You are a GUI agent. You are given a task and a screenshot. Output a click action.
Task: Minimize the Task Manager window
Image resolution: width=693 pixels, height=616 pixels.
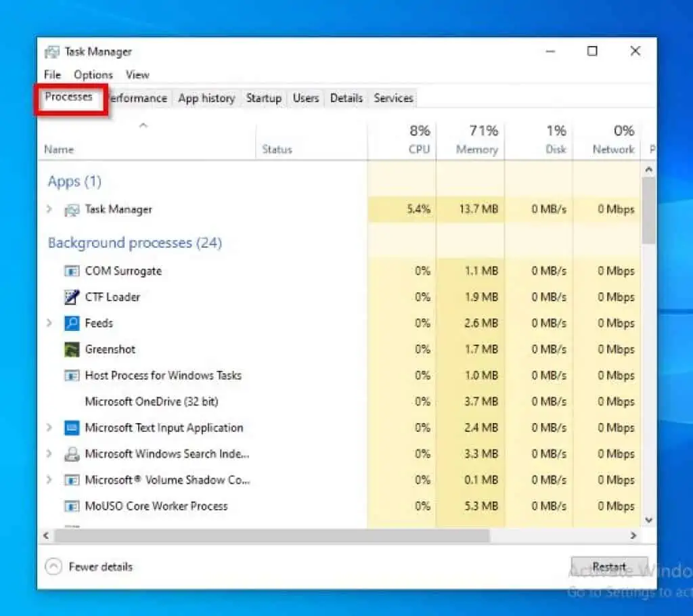pyautogui.click(x=550, y=51)
